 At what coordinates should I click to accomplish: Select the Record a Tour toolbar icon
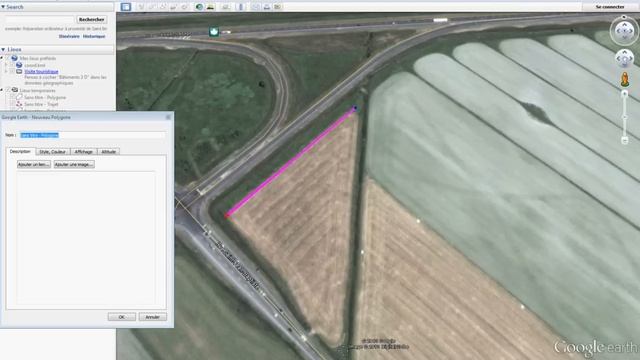tap(184, 7)
